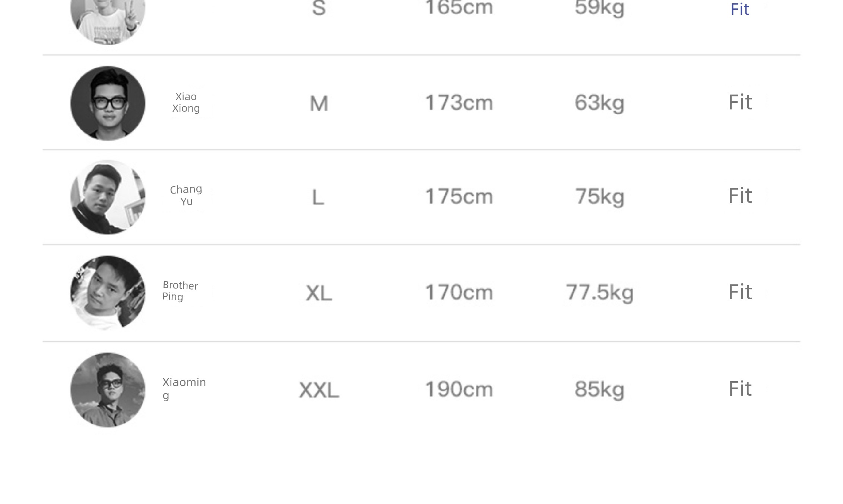Select the Brother Ping name label

coord(180,291)
